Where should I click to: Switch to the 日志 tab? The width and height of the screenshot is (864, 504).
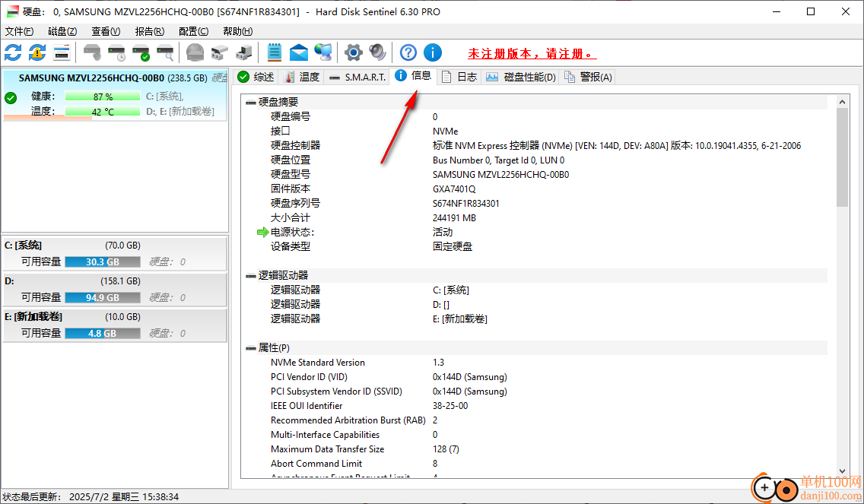(x=459, y=77)
